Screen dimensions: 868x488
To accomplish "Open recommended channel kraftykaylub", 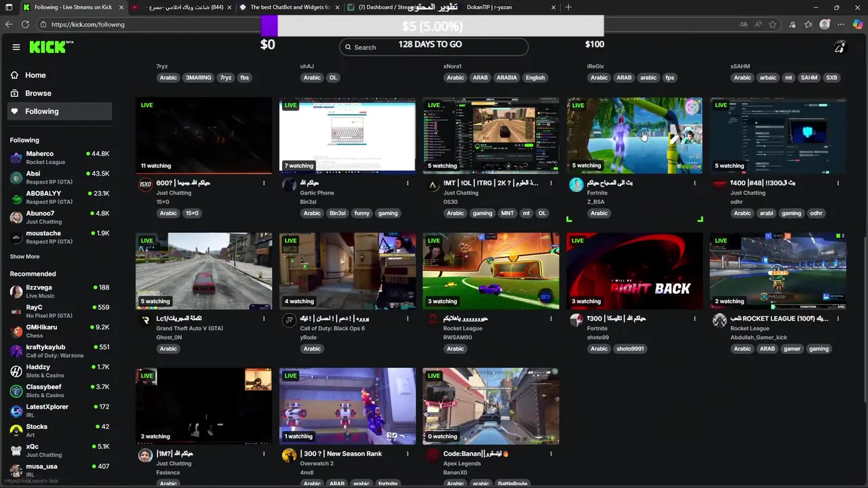I will point(60,351).
